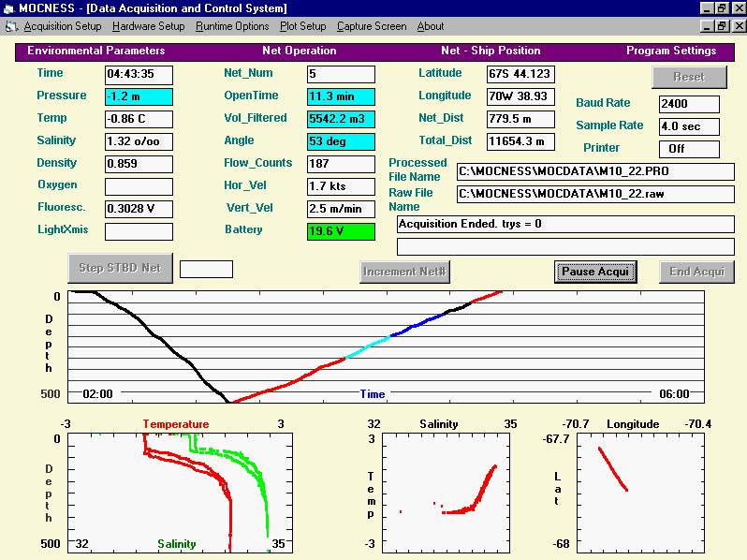Click the Latitude versus Longitude track plot
747x560 pixels.
640,493
